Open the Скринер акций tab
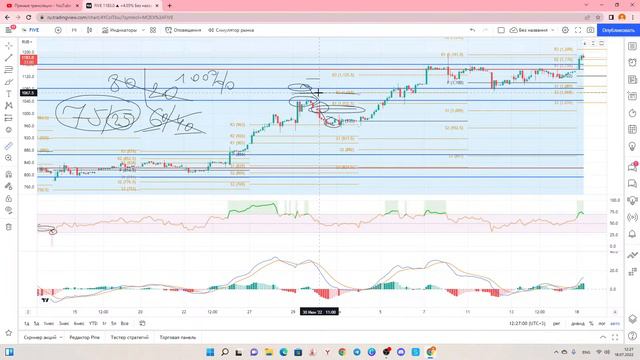The image size is (640, 360). [x=40, y=338]
